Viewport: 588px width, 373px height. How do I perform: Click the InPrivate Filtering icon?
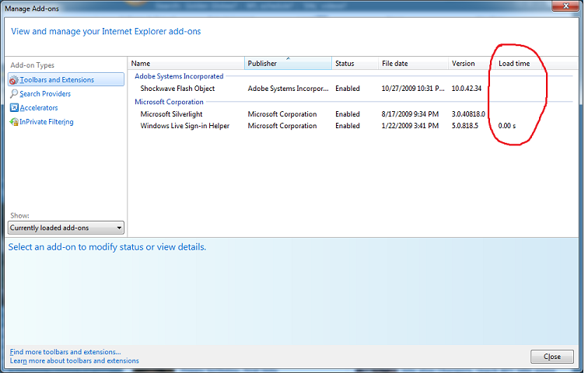[x=14, y=122]
